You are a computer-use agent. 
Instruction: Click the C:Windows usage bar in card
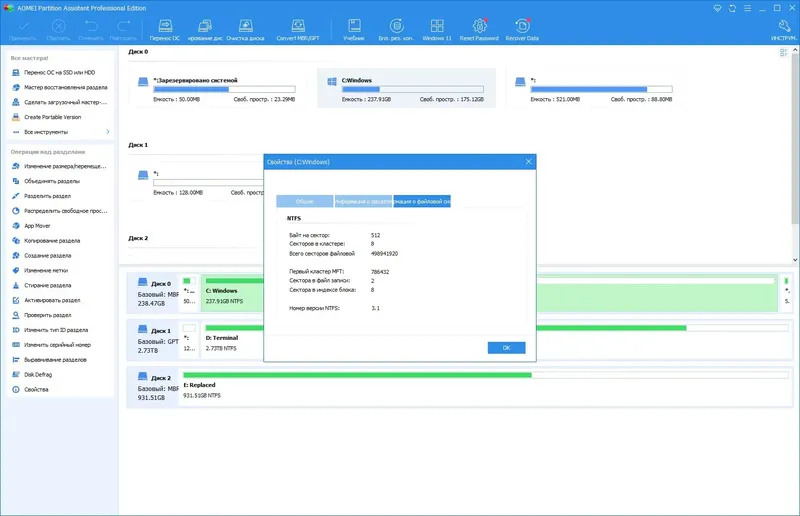click(x=412, y=89)
